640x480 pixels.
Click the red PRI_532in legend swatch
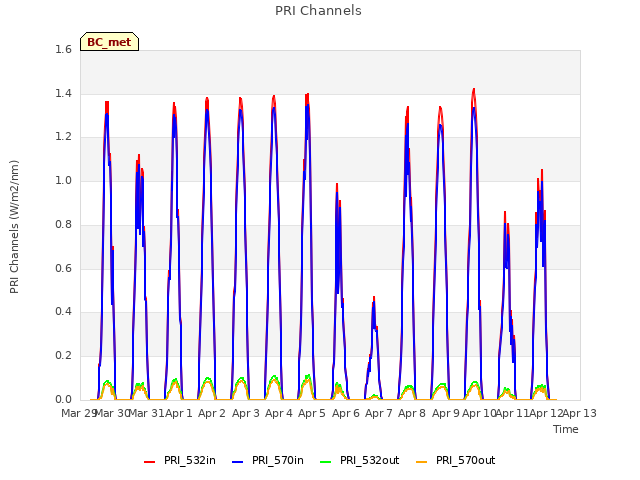pos(149,462)
